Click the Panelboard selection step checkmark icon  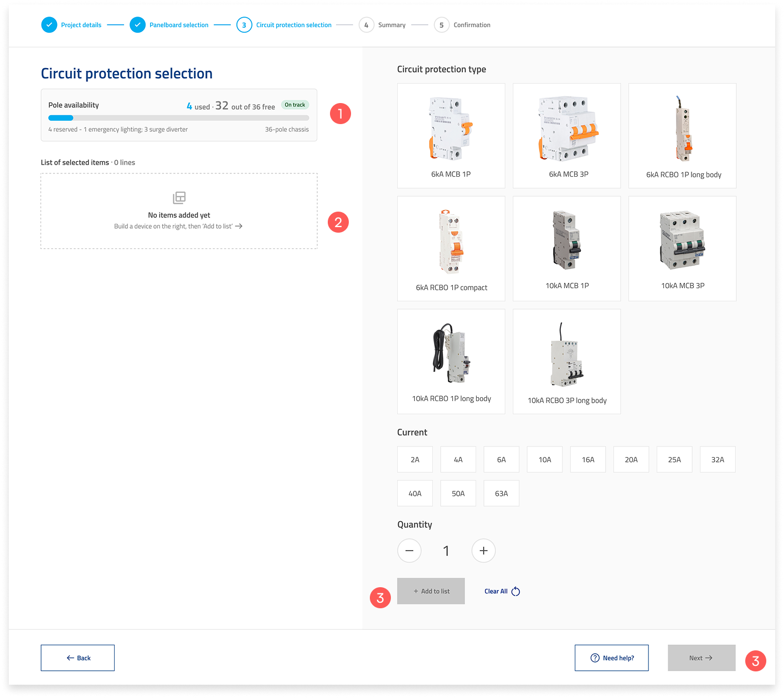point(137,25)
